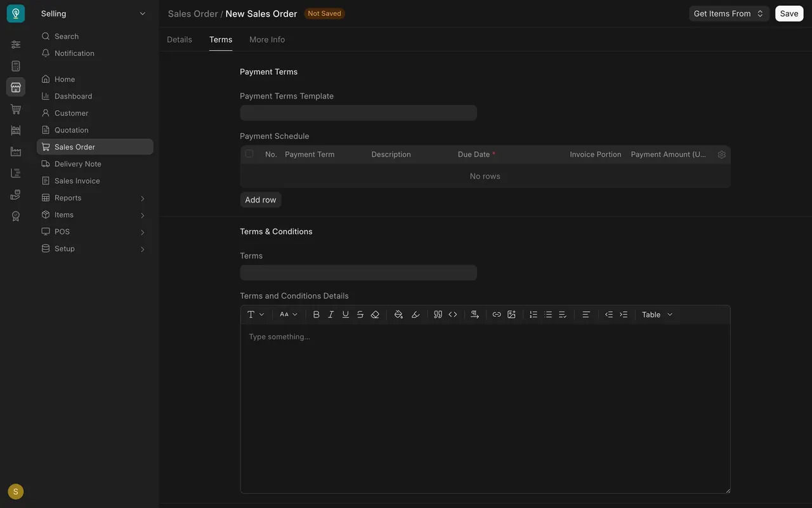Open Sales Invoice in the sidebar
812x508 pixels.
click(95, 181)
